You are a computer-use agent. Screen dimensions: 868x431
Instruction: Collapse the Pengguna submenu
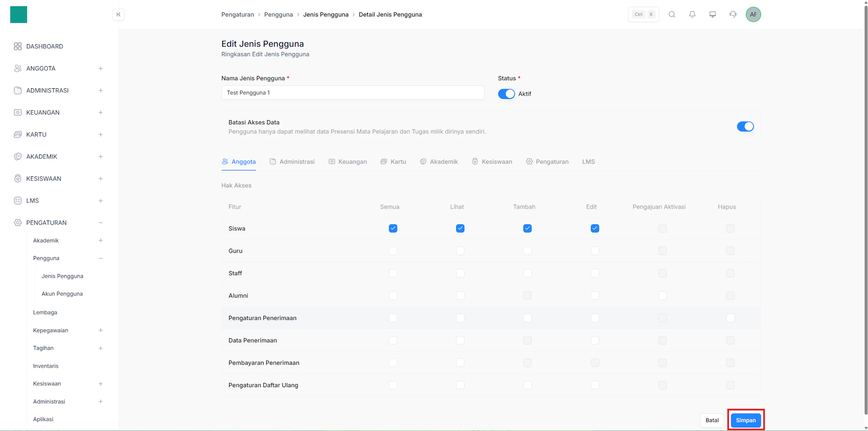[100, 258]
